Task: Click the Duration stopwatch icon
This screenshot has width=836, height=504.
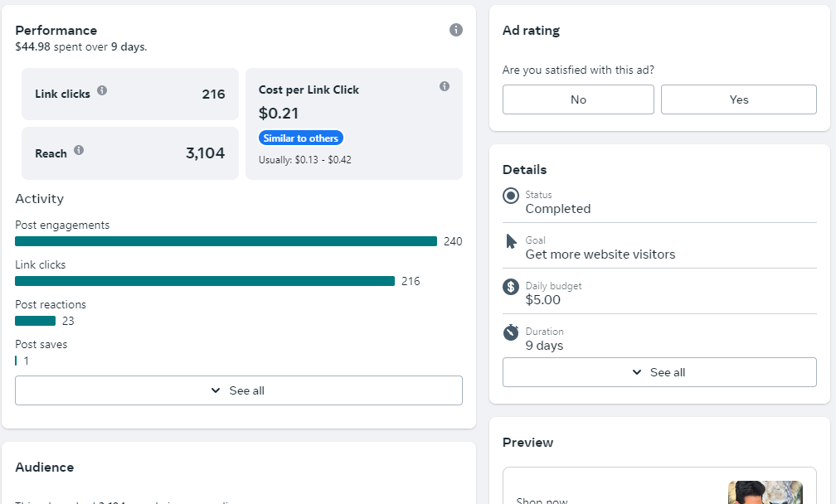Action: 511,332
